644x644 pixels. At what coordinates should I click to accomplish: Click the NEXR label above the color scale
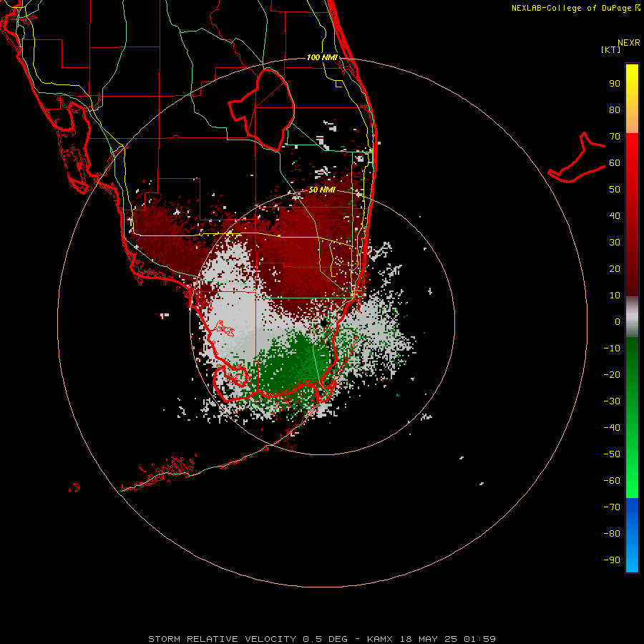628,43
